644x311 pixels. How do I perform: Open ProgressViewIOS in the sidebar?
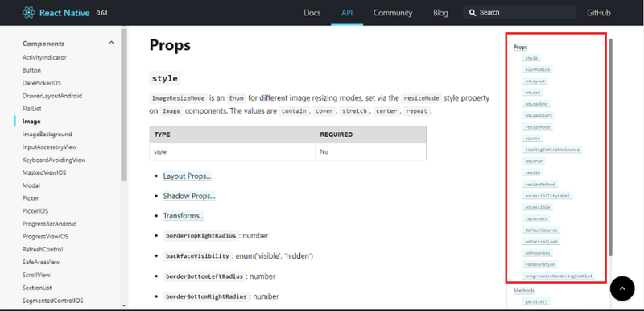click(x=45, y=237)
